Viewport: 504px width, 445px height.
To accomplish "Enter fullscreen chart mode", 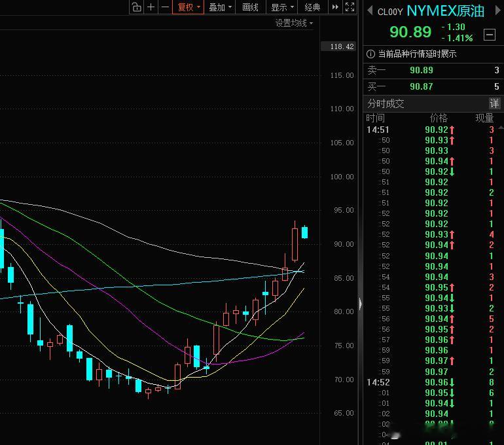I will coord(350,7).
